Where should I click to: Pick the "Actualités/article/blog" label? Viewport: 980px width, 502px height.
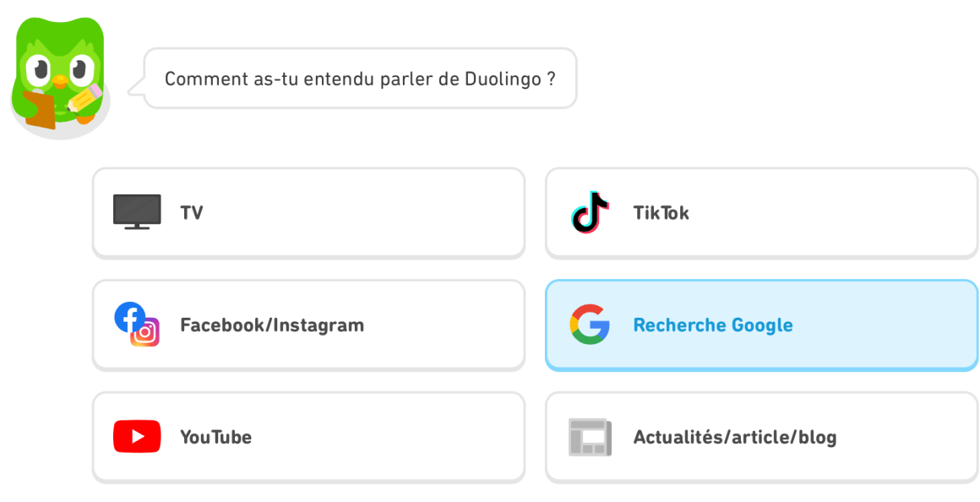pos(735,438)
